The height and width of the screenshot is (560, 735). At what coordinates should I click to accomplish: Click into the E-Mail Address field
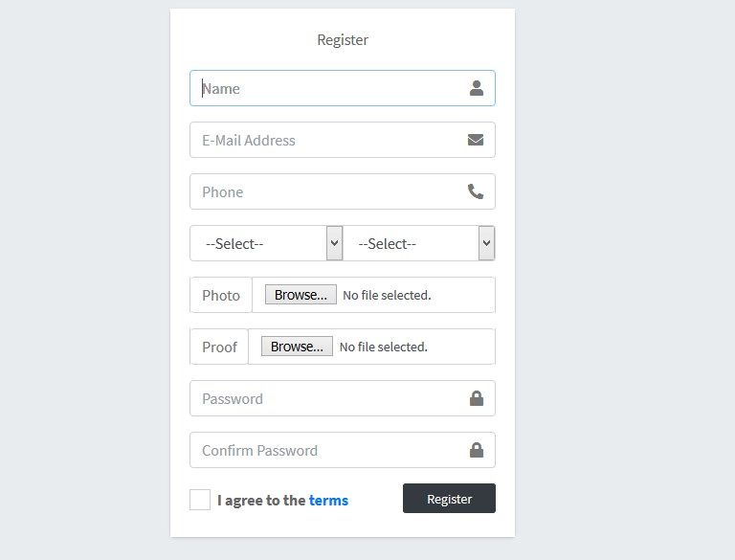coord(343,140)
